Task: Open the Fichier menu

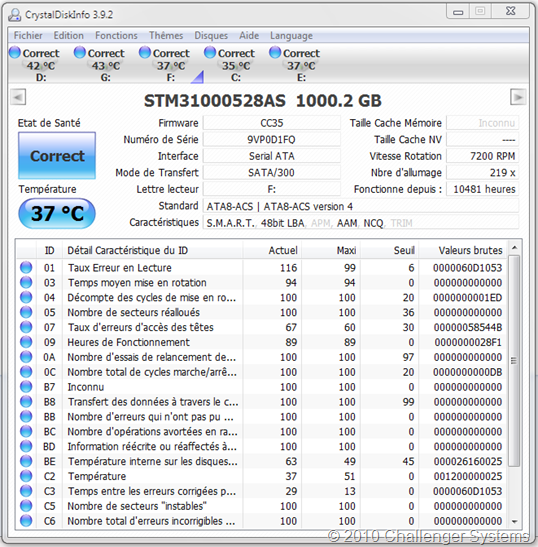Action: [28, 36]
